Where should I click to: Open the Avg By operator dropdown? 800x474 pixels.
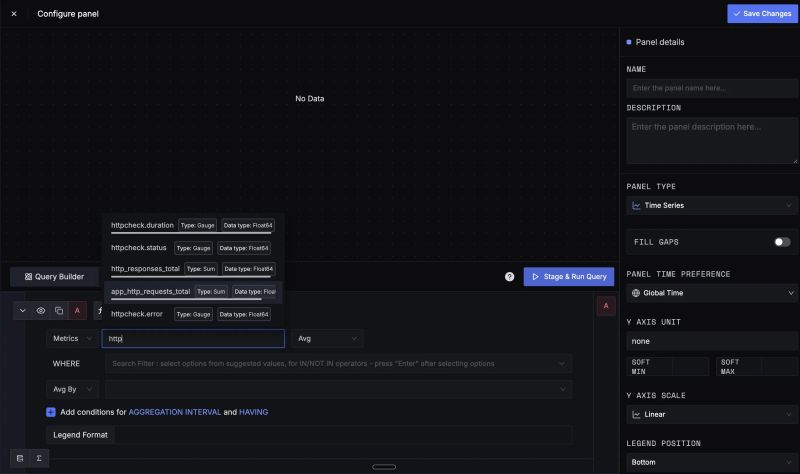(72, 389)
